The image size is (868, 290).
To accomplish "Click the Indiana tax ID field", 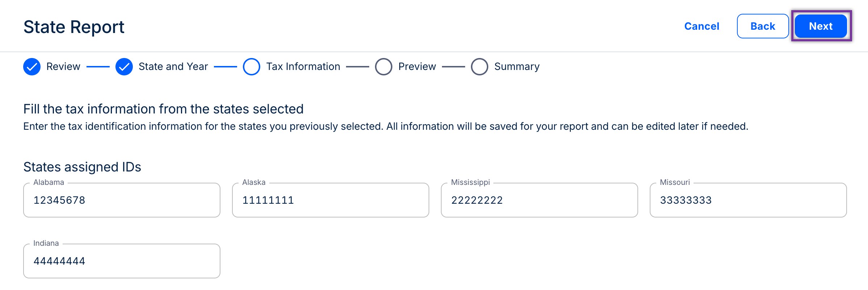I will [x=122, y=261].
